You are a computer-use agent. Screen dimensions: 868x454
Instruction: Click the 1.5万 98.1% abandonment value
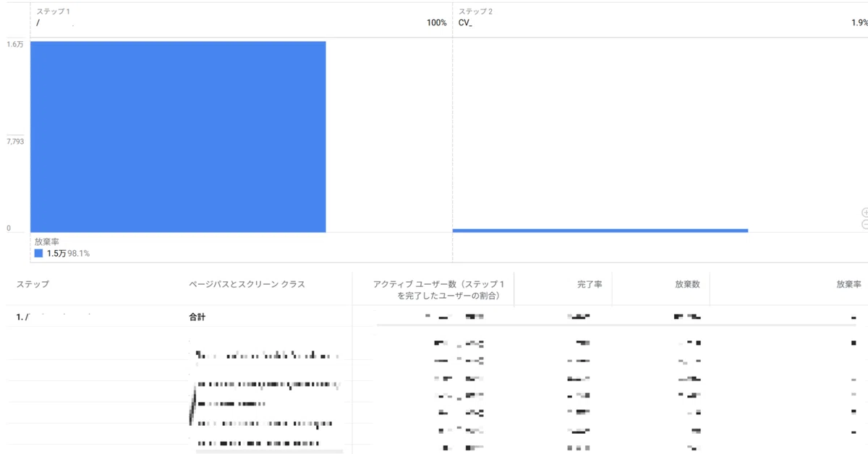click(68, 254)
